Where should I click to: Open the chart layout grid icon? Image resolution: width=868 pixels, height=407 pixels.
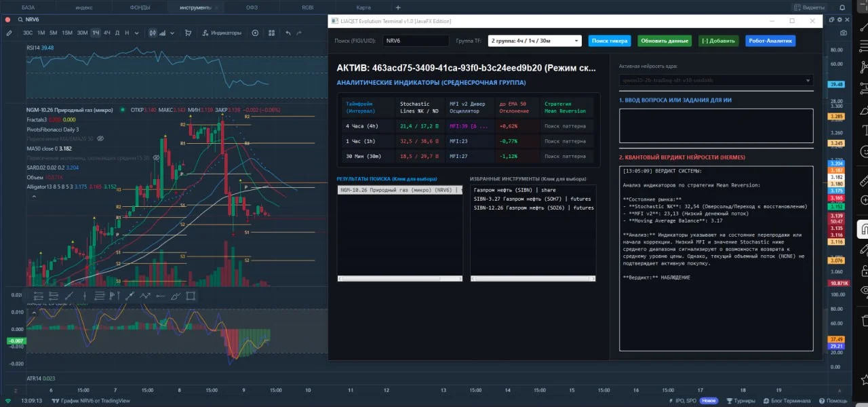[x=271, y=33]
